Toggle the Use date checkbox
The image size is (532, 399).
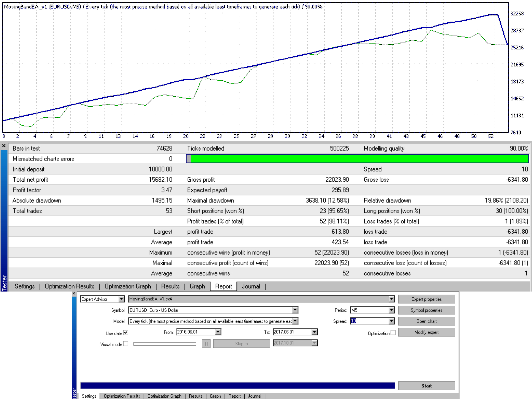point(126,333)
